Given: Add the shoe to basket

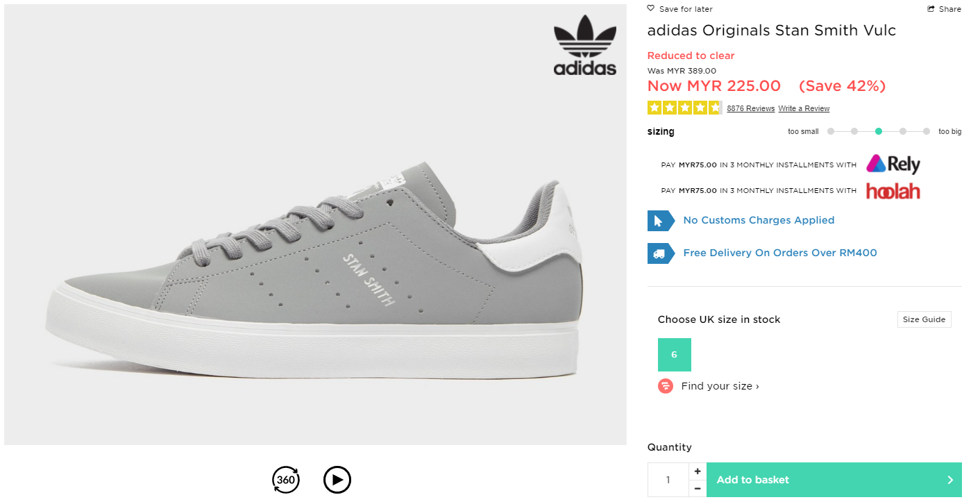Looking at the screenshot, I should click(834, 480).
